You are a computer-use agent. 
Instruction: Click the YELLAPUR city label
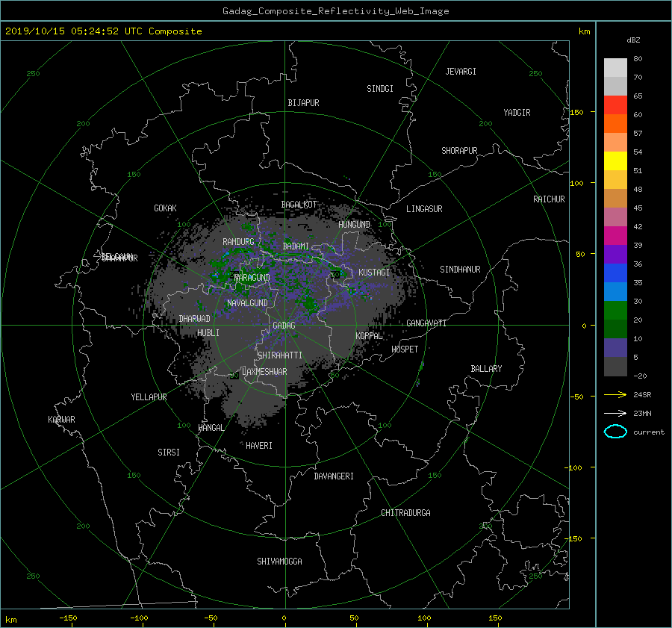(149, 397)
